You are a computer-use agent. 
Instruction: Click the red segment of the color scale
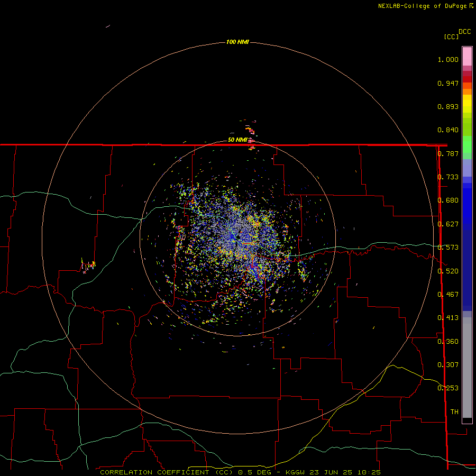coord(467,79)
